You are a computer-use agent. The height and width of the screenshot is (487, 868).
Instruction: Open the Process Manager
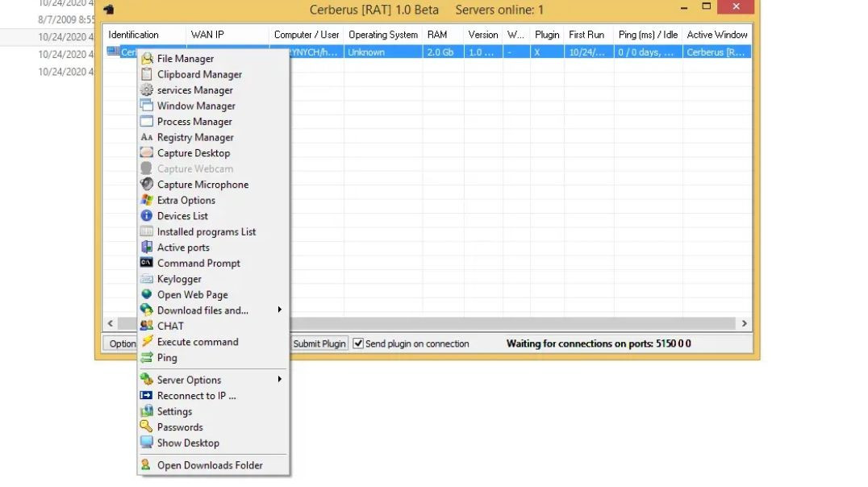[x=193, y=121]
